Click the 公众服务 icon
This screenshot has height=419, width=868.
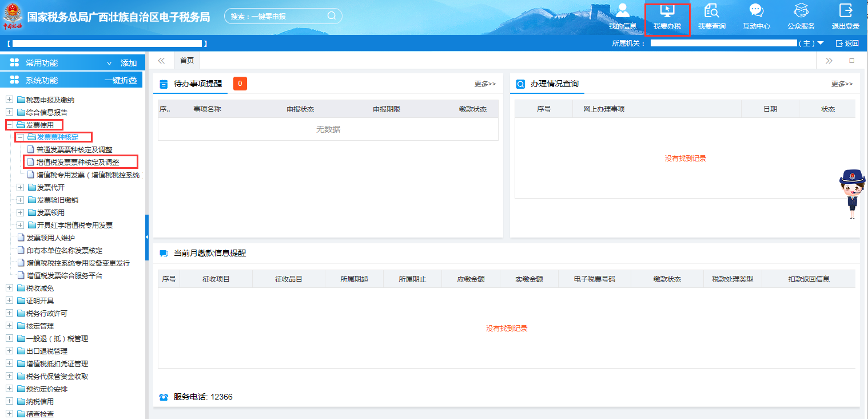click(801, 11)
